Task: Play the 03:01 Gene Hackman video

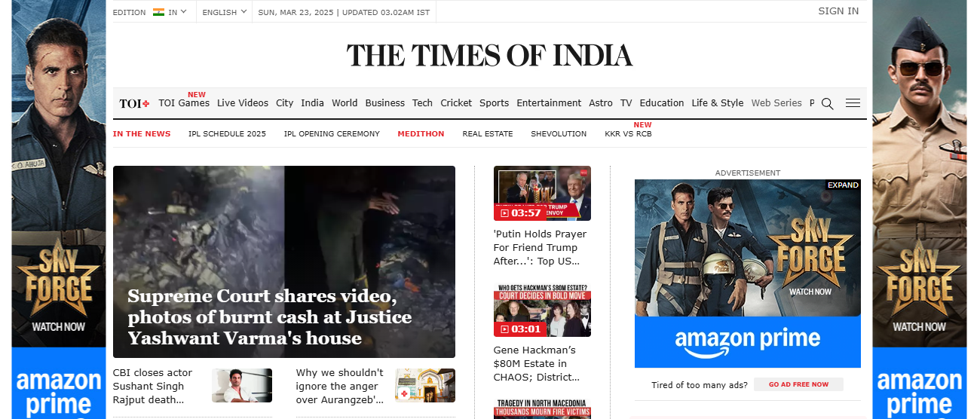Action: point(542,310)
